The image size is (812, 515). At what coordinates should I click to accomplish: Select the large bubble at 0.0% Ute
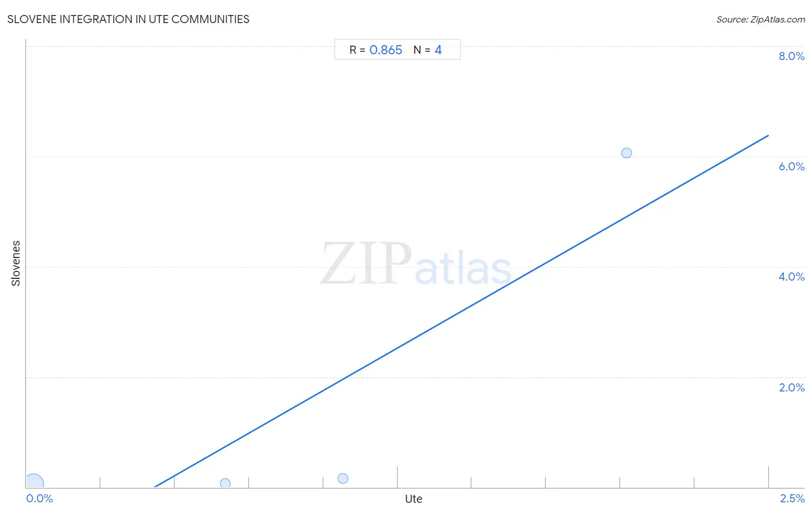click(34, 483)
